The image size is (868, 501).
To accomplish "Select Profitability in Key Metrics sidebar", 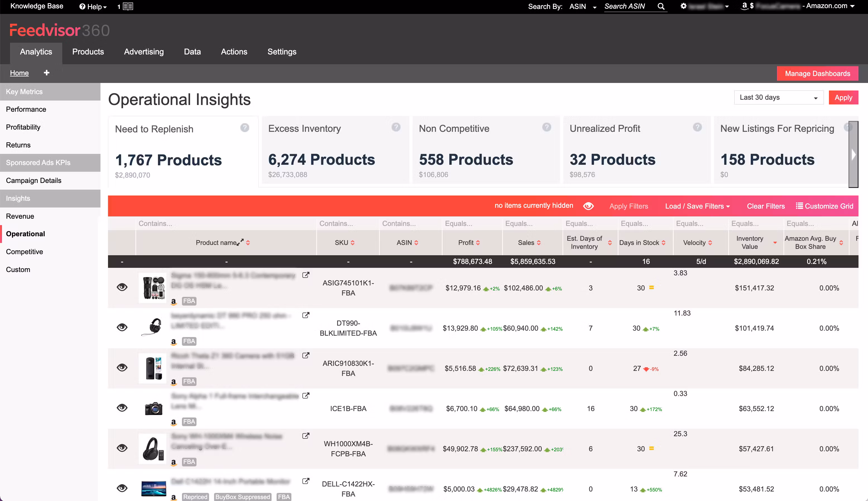I will (x=23, y=127).
